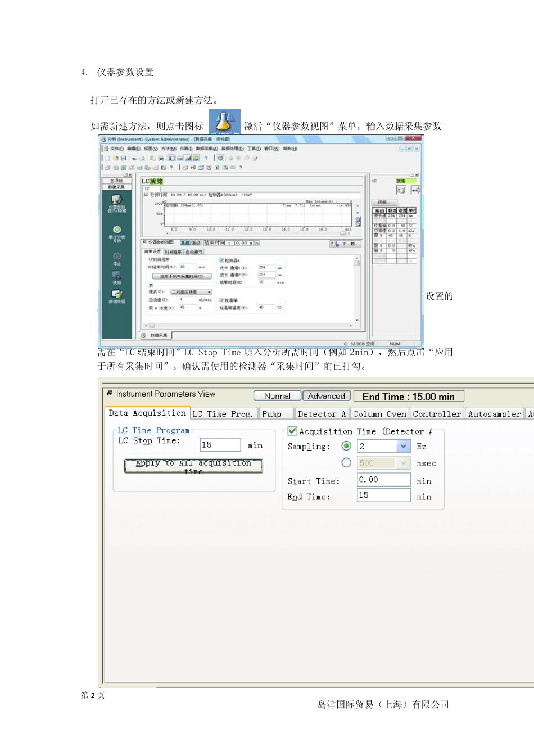Click Apply to All acquisition time button
The height and width of the screenshot is (756, 534).
pyautogui.click(x=193, y=466)
